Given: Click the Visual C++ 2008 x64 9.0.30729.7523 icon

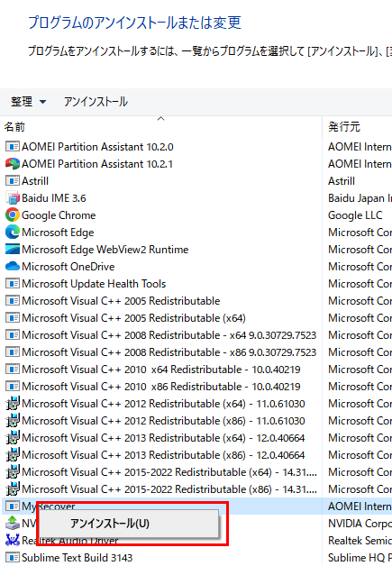Looking at the screenshot, I should tap(13, 335).
